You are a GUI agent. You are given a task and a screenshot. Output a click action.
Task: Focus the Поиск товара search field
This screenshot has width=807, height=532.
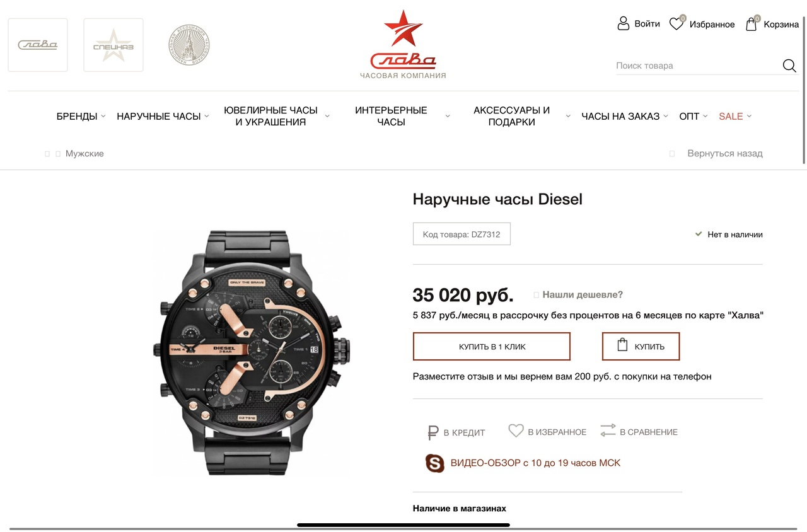tap(698, 66)
